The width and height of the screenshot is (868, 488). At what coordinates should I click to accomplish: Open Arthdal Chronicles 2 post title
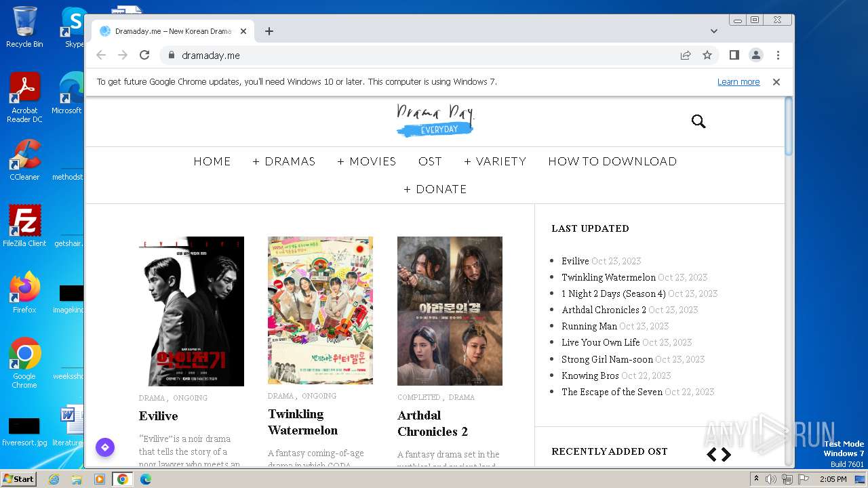433,424
